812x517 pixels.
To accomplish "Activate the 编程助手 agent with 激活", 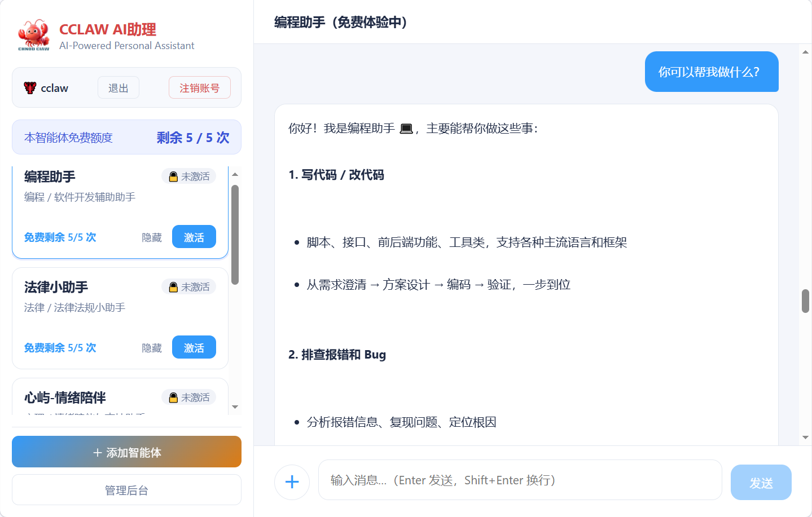I will tap(194, 237).
